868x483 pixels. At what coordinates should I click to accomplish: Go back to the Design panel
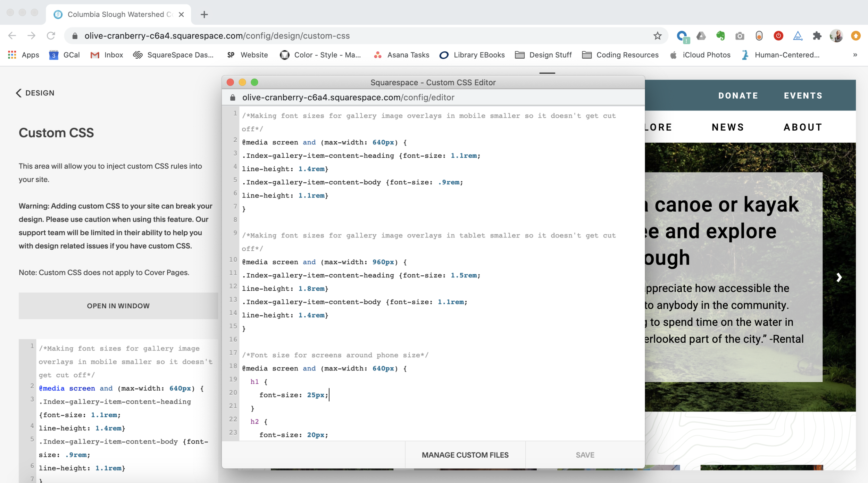tap(35, 93)
